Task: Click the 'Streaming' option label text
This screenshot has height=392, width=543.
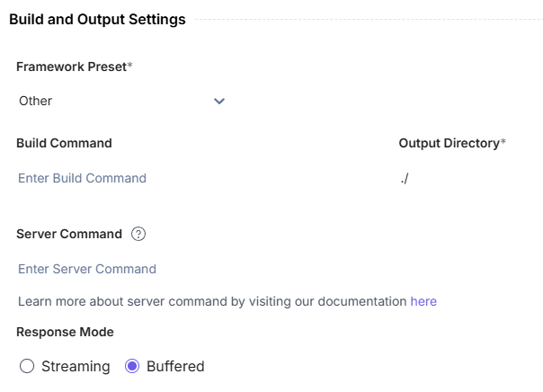Action: pyautogui.click(x=76, y=366)
